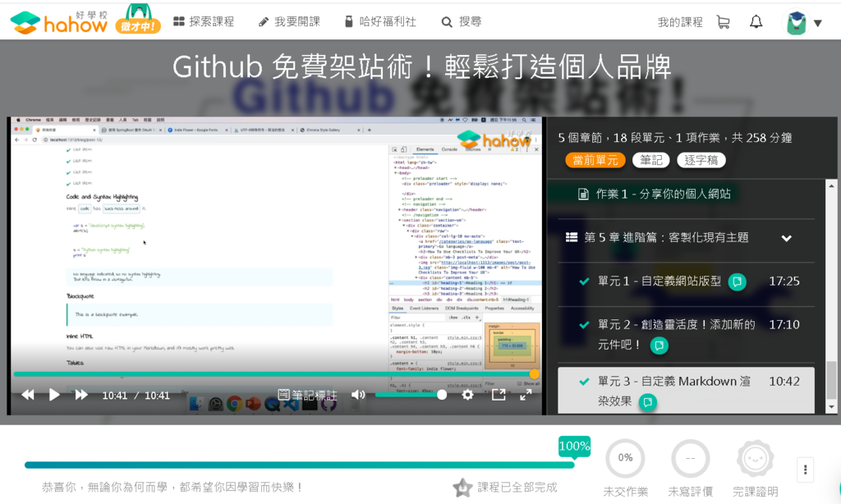Click the comment icon on 單元 3

pyautogui.click(x=647, y=401)
